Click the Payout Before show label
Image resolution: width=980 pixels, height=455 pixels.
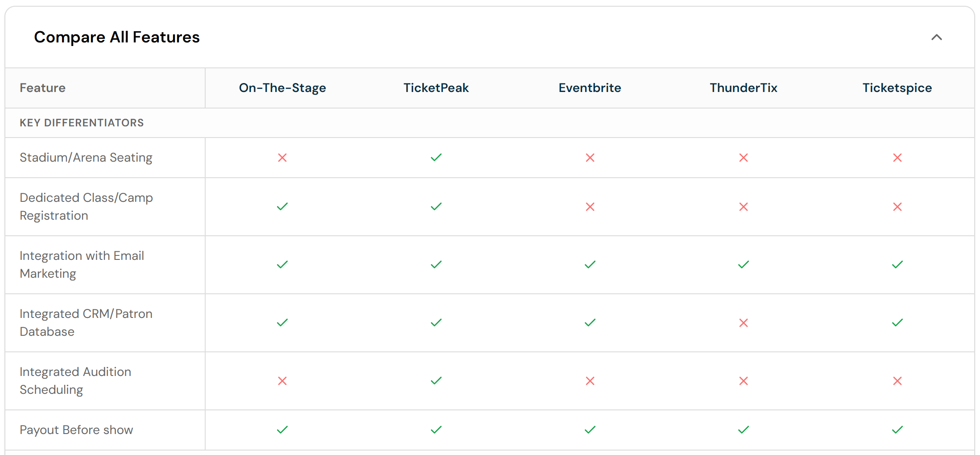pos(76,430)
